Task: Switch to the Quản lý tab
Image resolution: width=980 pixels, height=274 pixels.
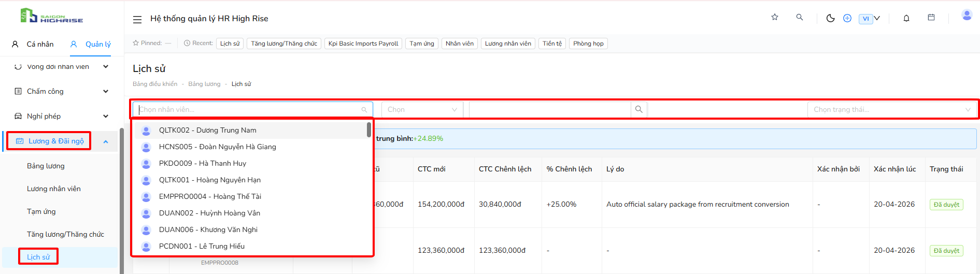Action: pos(91,44)
